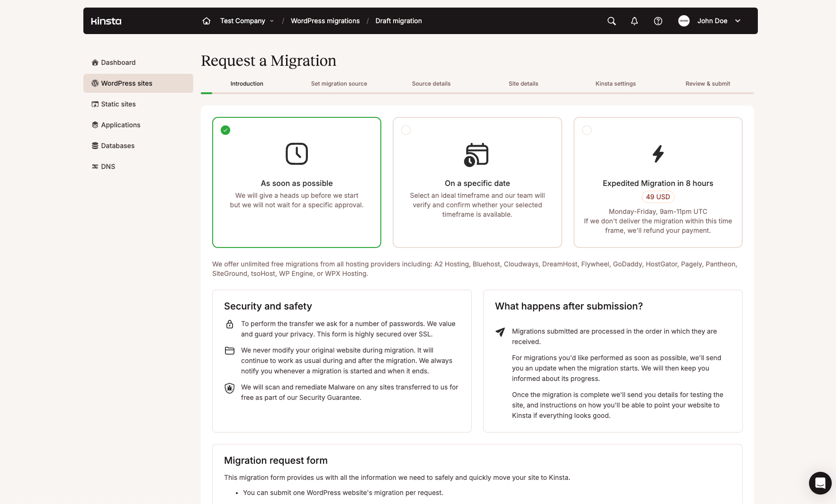Click the As soon as possible heading
The width and height of the screenshot is (836, 504).
pos(297,183)
